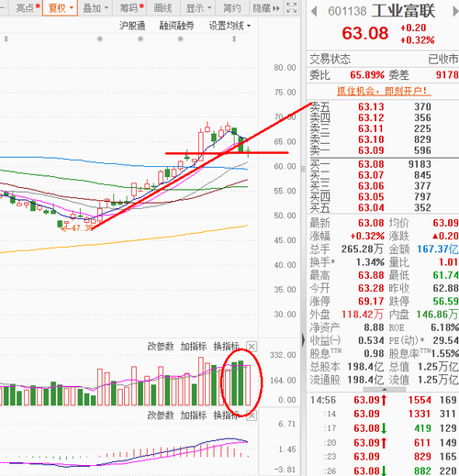
Task: Select the 画线 drawing tool tab
Action: click(162, 8)
